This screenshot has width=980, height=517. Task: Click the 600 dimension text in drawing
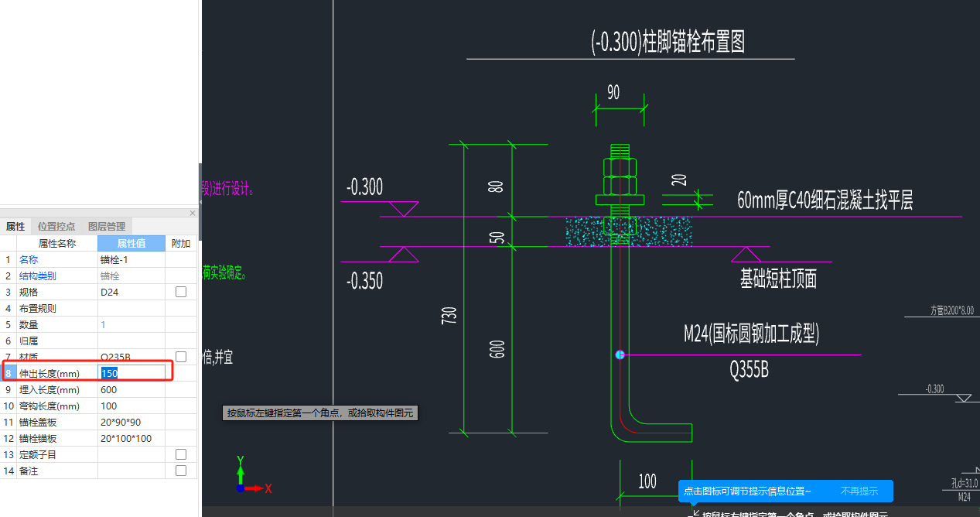(497, 348)
